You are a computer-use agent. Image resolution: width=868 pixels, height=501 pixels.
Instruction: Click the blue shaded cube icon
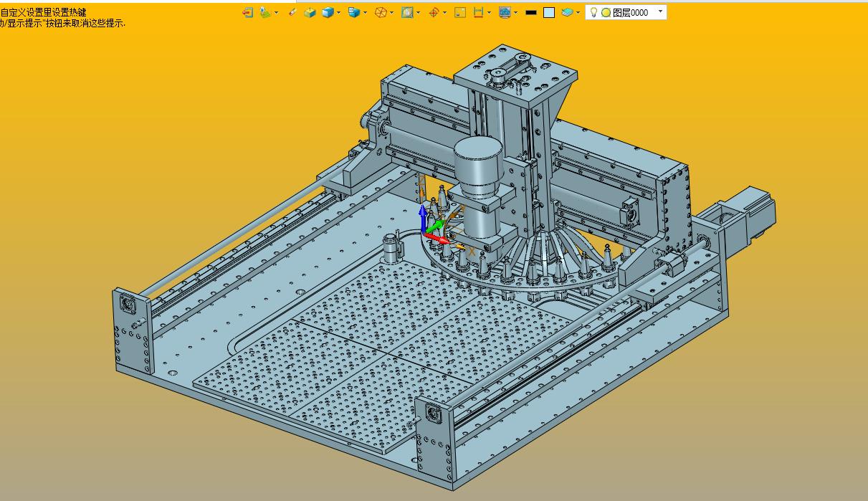pos(328,12)
